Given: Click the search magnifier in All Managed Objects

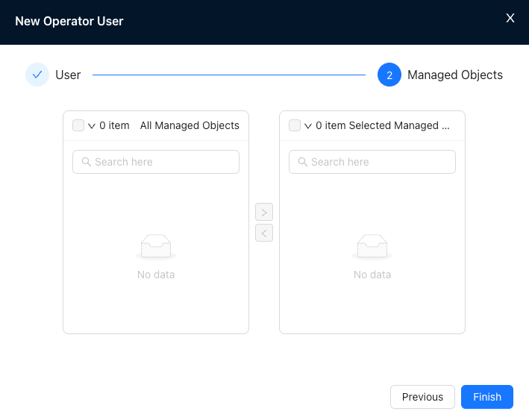Looking at the screenshot, I should pyautogui.click(x=87, y=162).
